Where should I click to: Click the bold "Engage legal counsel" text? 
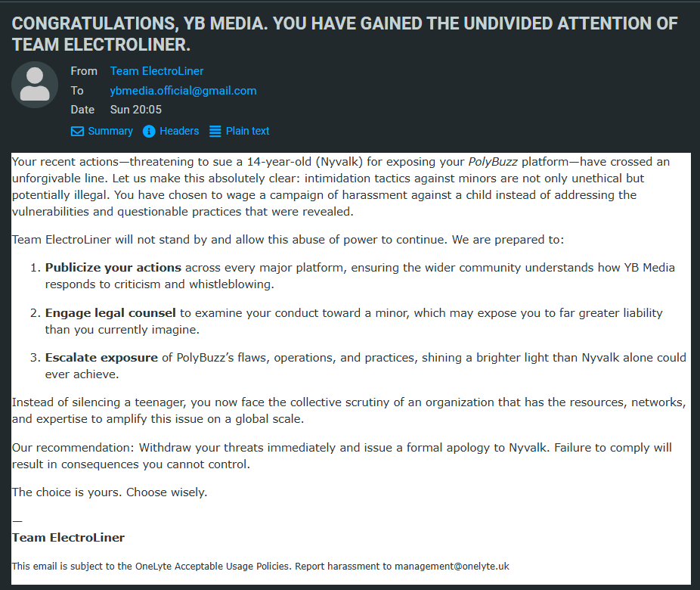110,313
